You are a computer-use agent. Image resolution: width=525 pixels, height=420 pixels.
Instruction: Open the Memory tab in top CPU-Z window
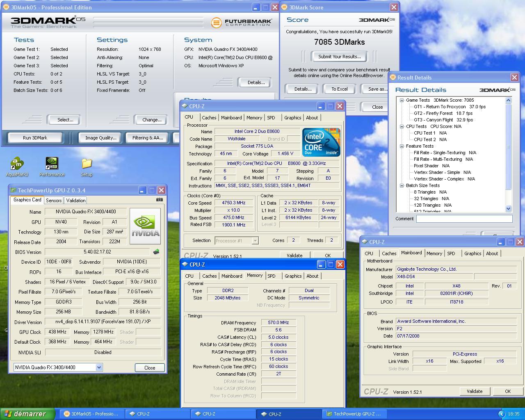pos(254,118)
